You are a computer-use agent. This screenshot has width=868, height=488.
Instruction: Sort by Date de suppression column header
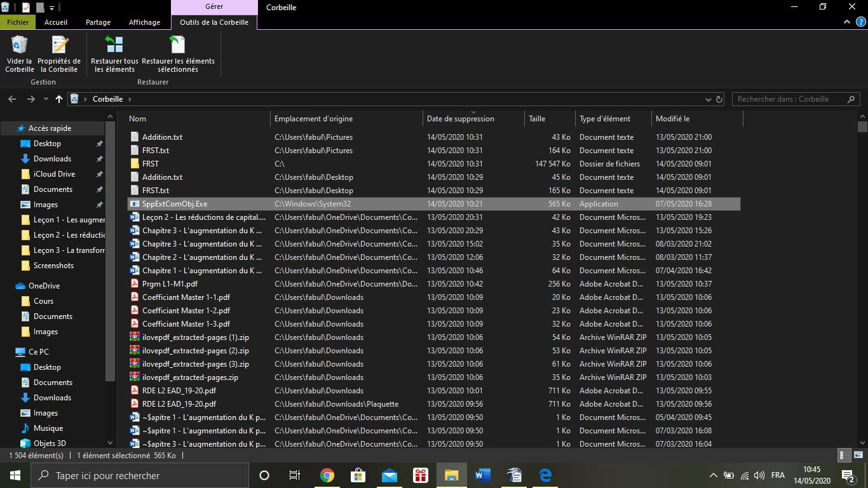tap(460, 119)
